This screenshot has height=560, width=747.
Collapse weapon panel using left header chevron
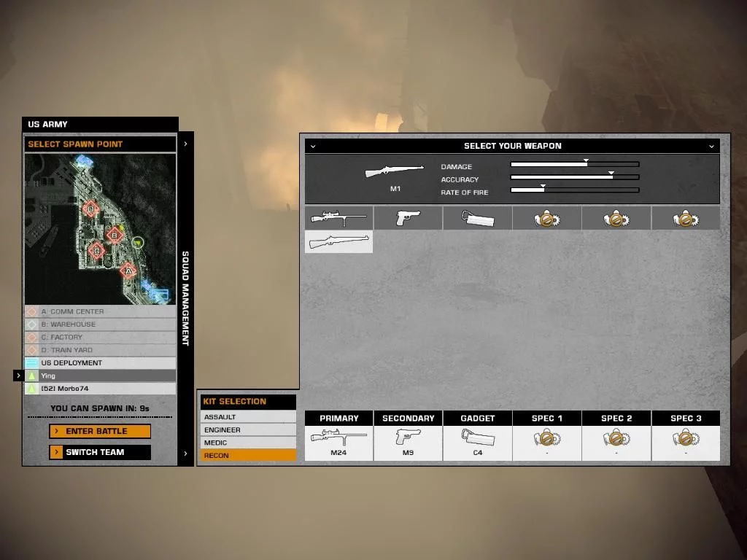(313, 146)
